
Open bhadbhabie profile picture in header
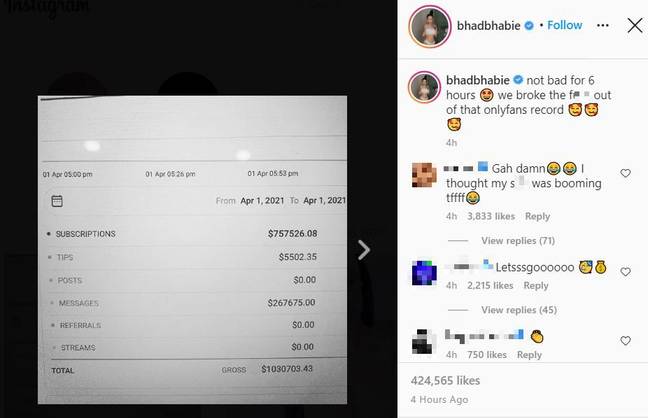[430, 26]
